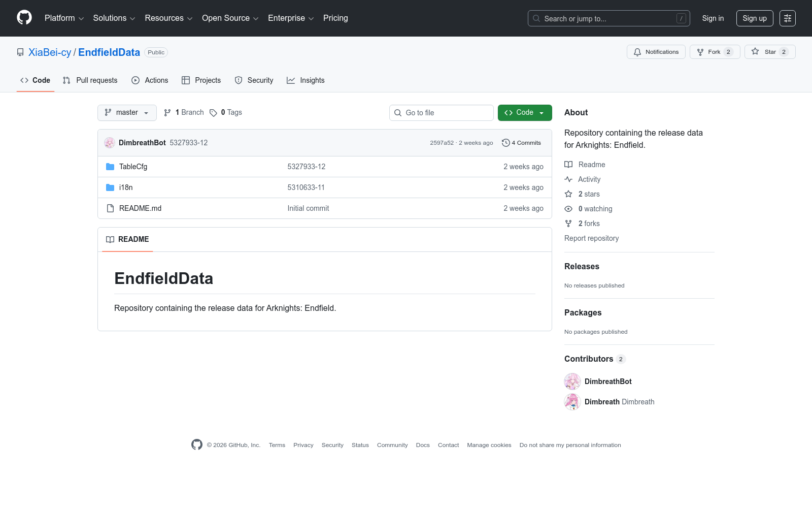Open the green Code dropdown button
The width and height of the screenshot is (812, 508).
(x=525, y=113)
